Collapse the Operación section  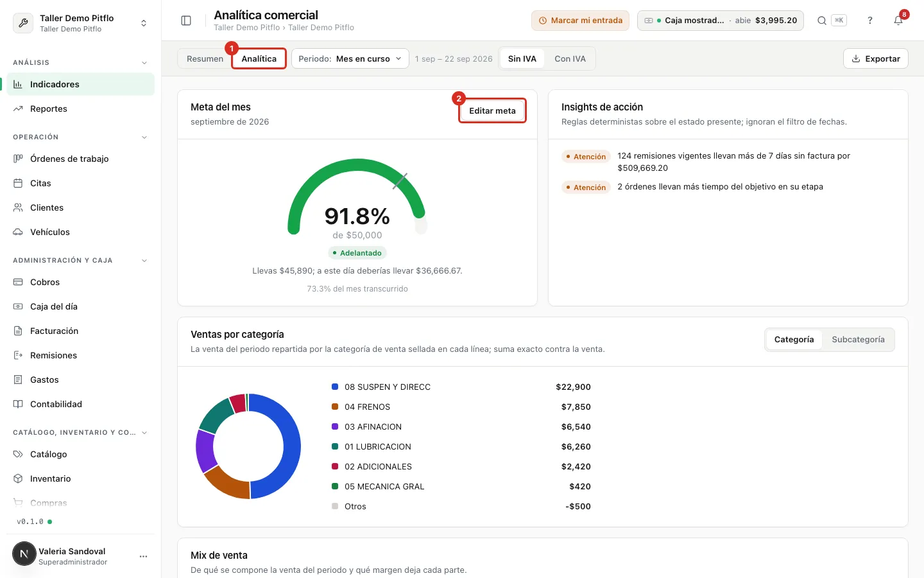click(144, 137)
